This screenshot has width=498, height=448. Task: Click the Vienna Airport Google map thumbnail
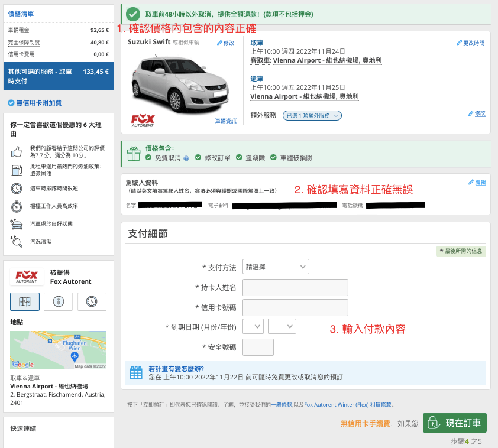58,350
